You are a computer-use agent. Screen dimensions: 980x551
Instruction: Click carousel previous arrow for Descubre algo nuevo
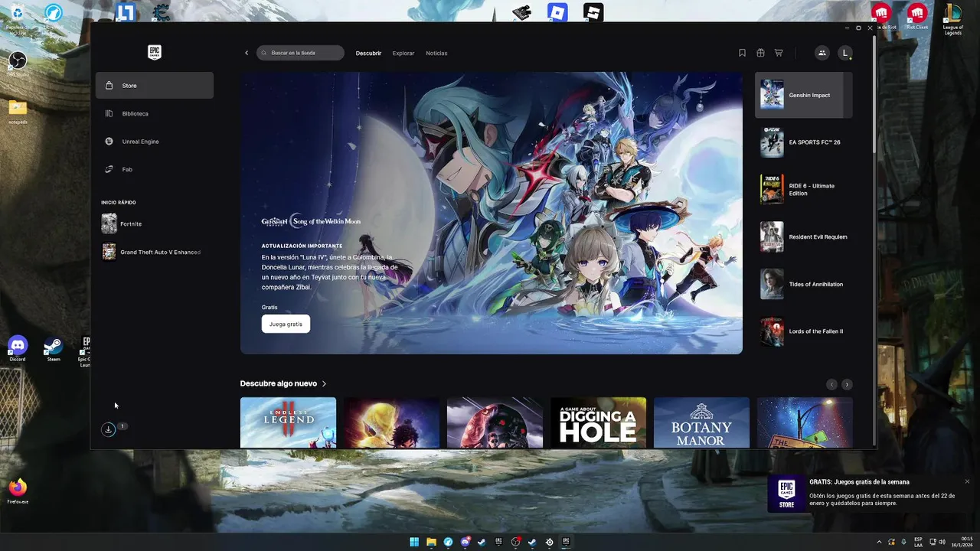[831, 384]
